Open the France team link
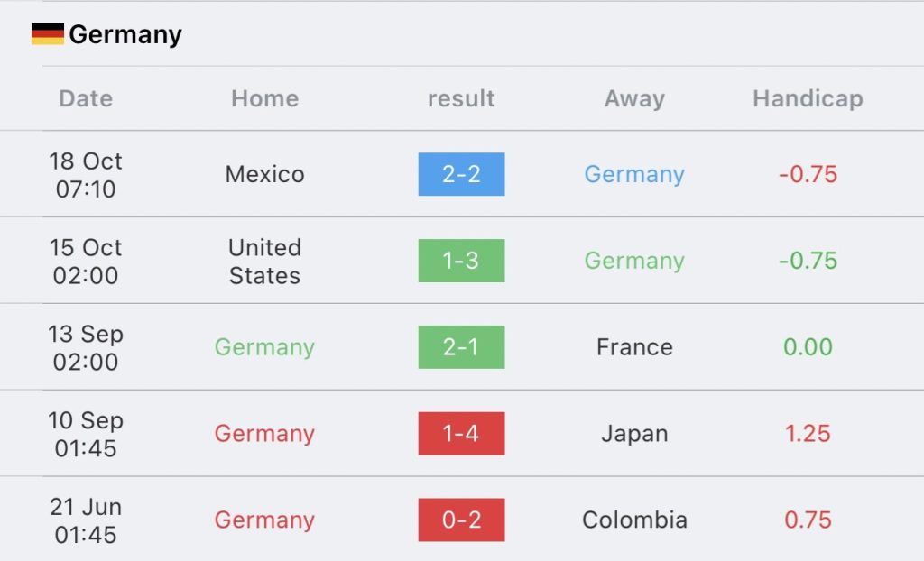This screenshot has height=561, width=924. [634, 347]
